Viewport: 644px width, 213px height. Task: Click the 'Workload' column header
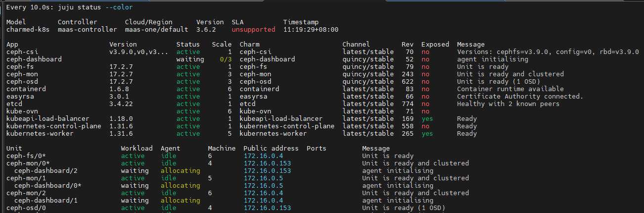tap(137, 149)
